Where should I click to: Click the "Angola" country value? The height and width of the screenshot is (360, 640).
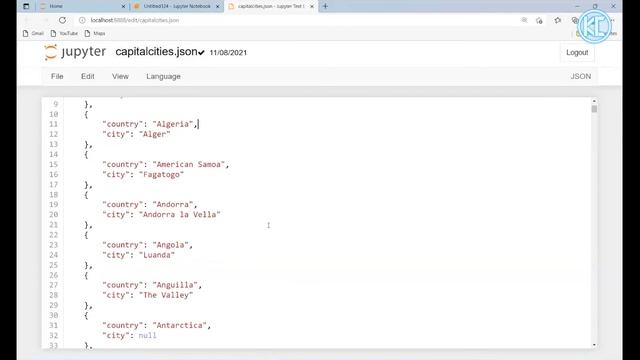pyautogui.click(x=171, y=245)
